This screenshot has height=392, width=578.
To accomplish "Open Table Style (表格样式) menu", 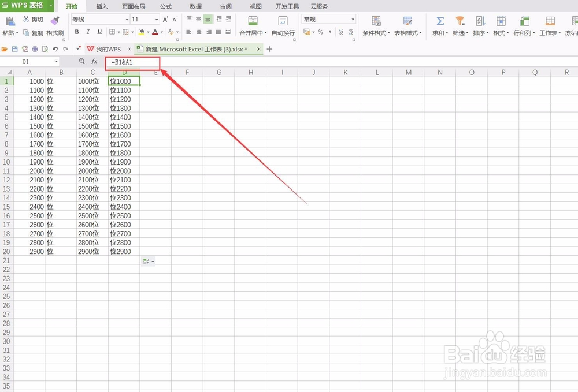I will [x=407, y=26].
